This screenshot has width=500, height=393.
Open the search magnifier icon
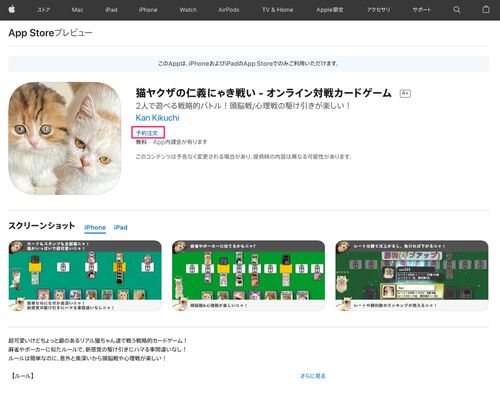tap(457, 10)
